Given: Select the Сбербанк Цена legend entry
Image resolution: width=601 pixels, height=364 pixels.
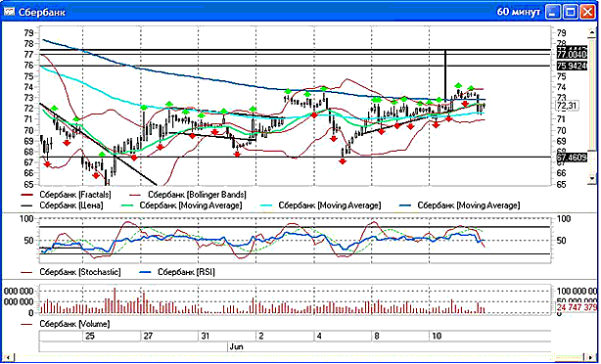Looking at the screenshot, I should coord(71,205).
